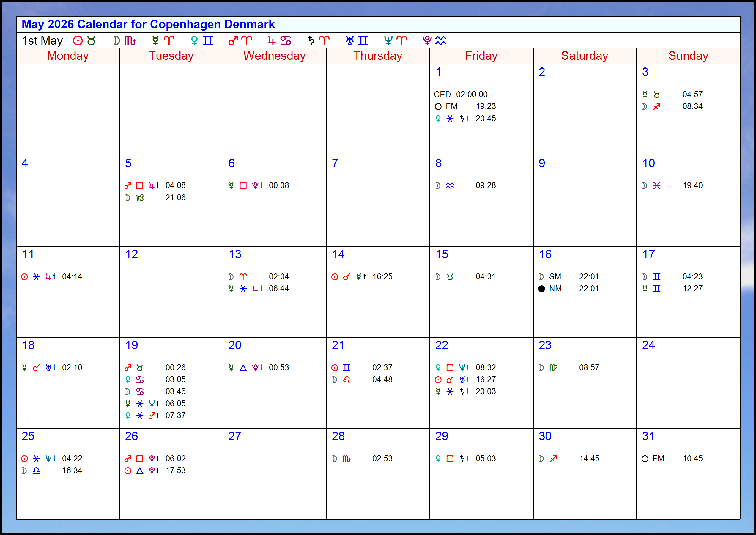The image size is (756, 535).
Task: Click the 02:10 time on May 18
Action: click(x=72, y=368)
